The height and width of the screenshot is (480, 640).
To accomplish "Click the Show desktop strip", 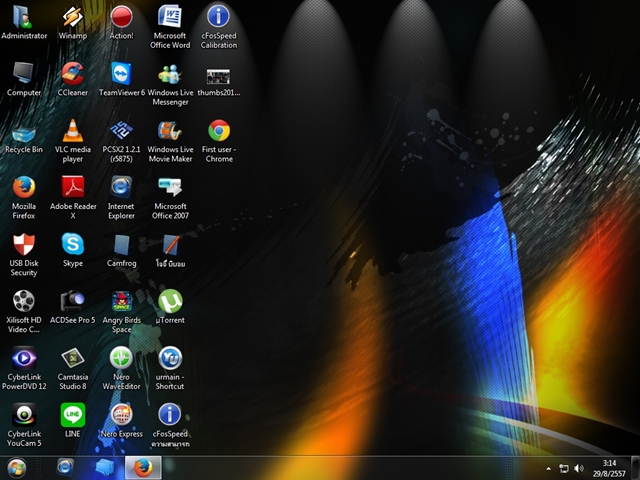I will coord(636,468).
